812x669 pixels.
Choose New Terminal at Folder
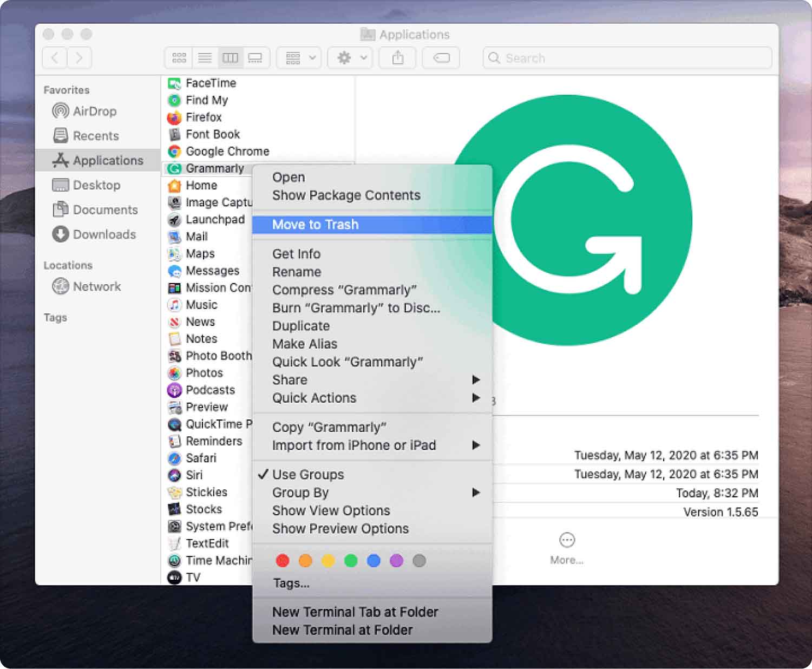[372, 630]
